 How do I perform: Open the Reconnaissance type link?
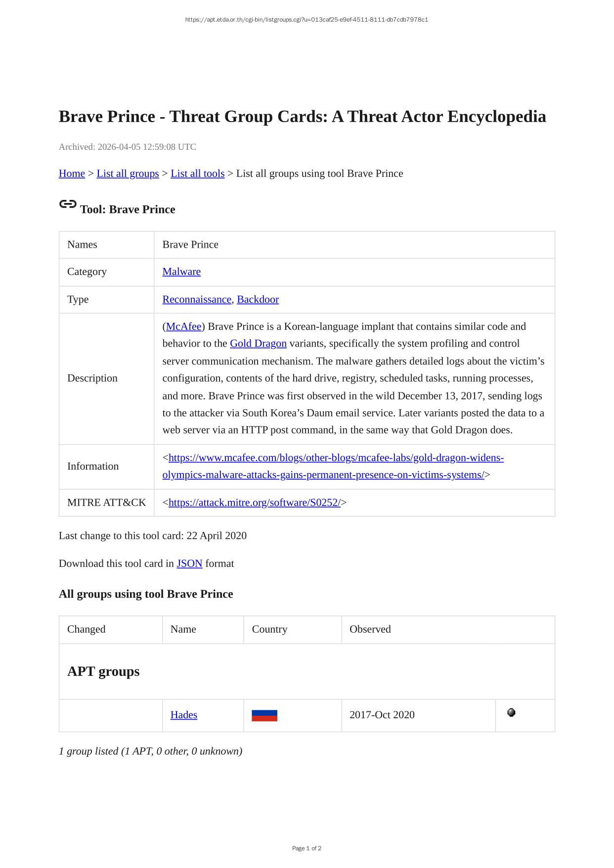click(197, 299)
